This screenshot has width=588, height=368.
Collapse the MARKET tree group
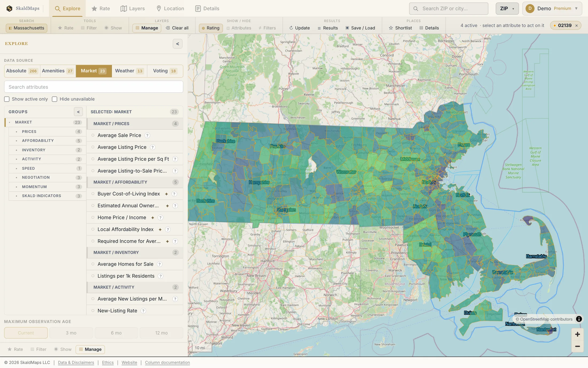click(x=10, y=122)
